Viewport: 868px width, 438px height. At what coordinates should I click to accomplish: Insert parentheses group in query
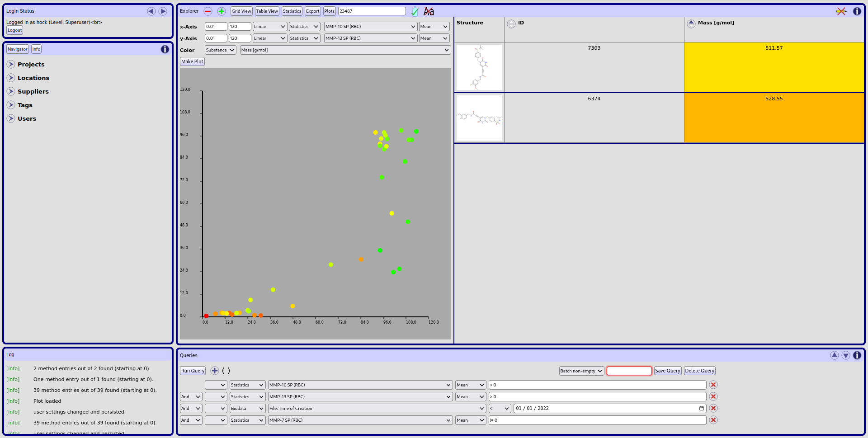[x=226, y=371]
